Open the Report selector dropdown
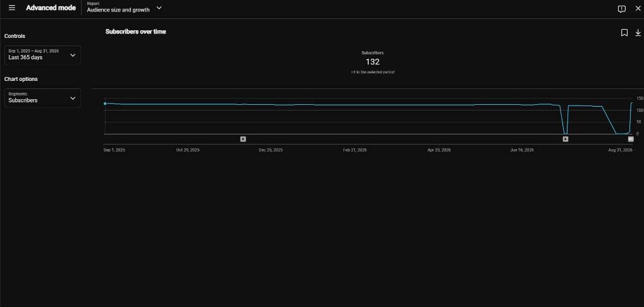Image resolution: width=644 pixels, height=307 pixels. pos(125,8)
